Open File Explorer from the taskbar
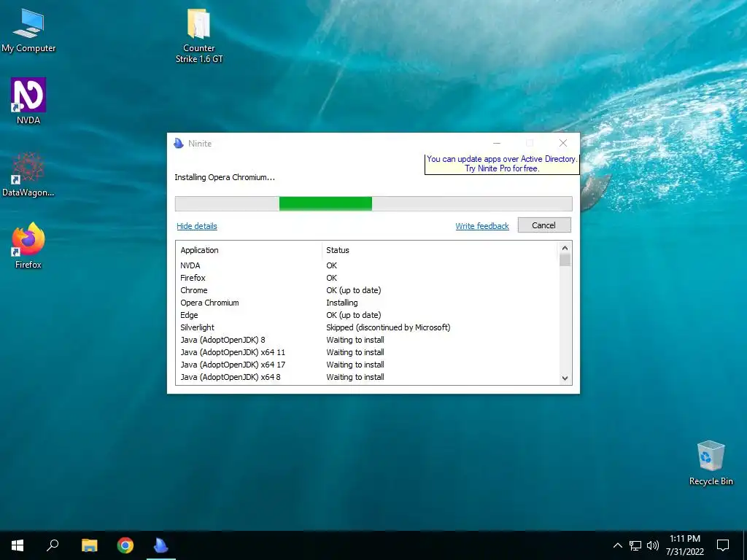Screen dimensions: 747x560 [x=89, y=545]
